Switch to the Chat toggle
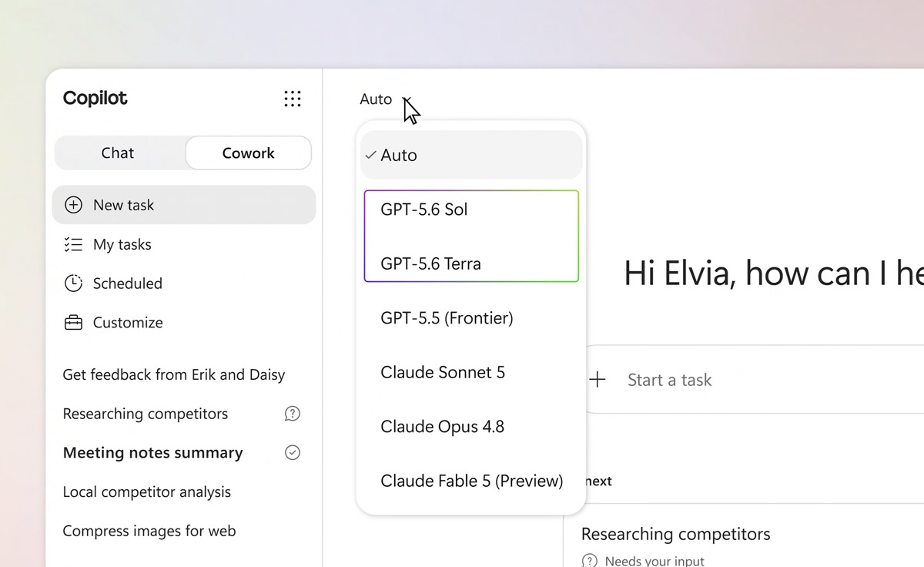The image size is (924, 567). point(119,153)
